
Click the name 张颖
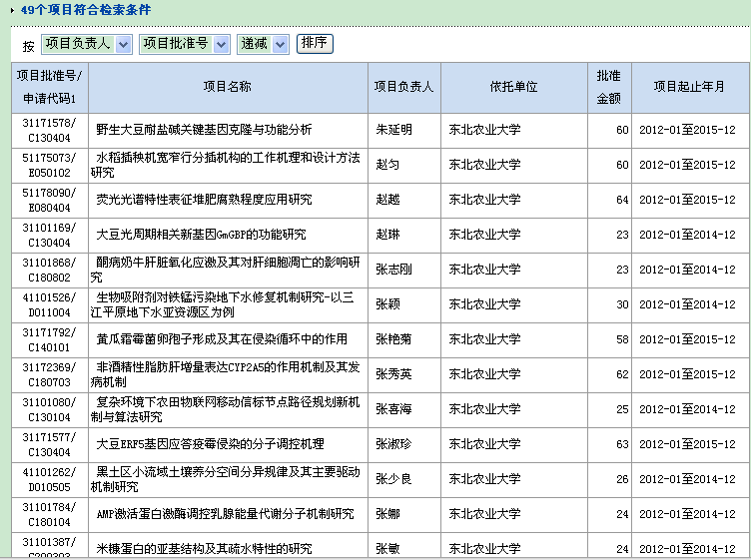pos(387,304)
